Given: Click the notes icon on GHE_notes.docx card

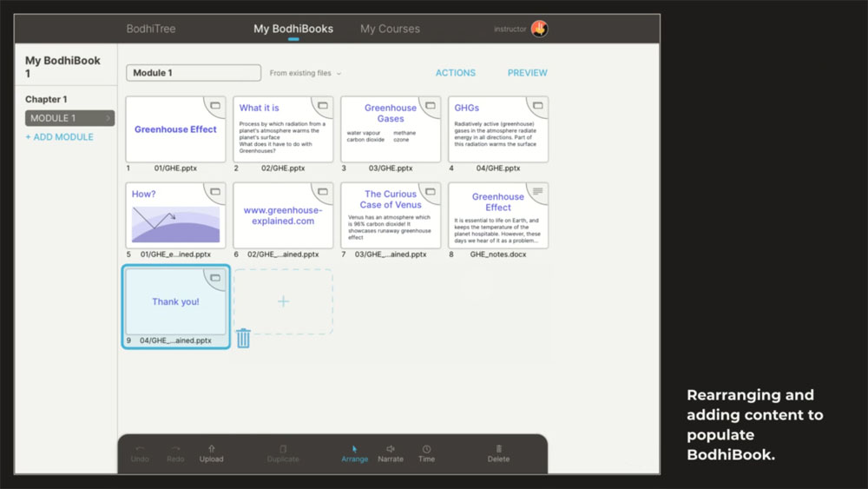Looking at the screenshot, I should (537, 192).
